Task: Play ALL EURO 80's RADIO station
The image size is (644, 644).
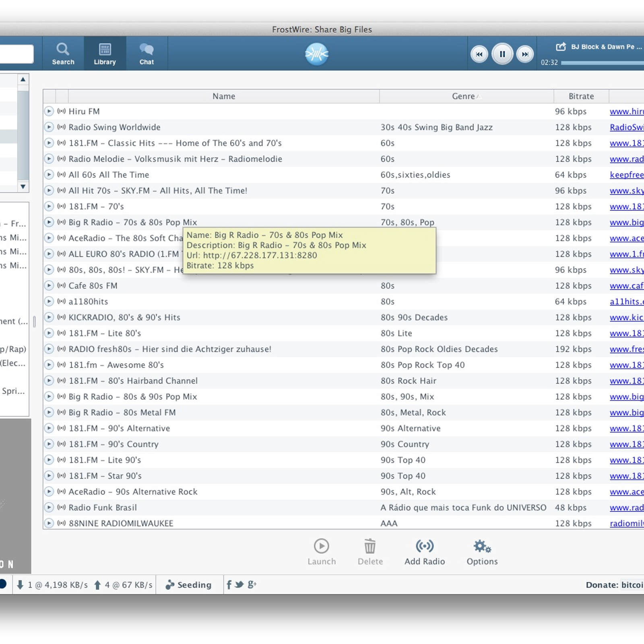Action: tap(49, 254)
